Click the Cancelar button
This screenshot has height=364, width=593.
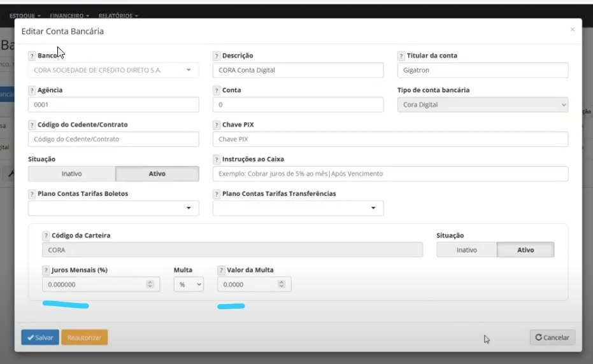[x=552, y=337]
